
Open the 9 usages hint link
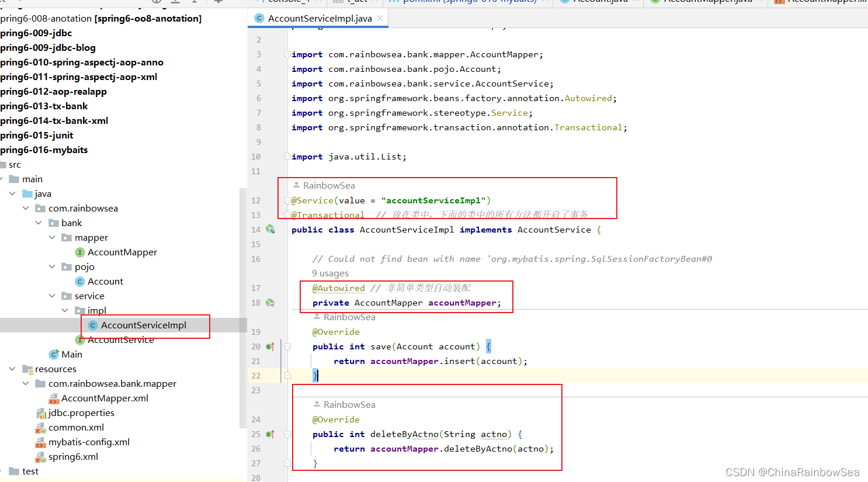click(x=330, y=273)
